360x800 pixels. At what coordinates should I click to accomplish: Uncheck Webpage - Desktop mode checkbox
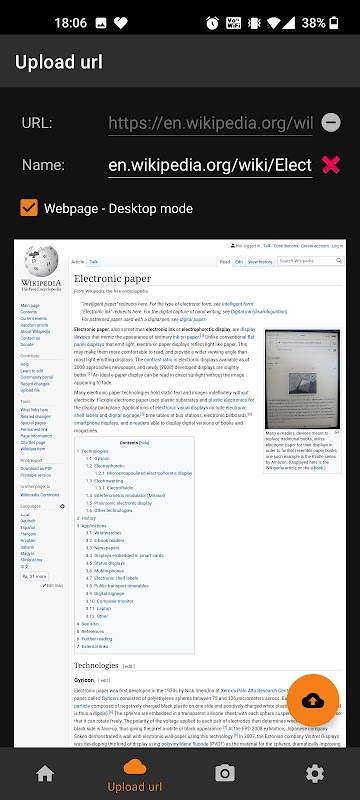pos(29,208)
